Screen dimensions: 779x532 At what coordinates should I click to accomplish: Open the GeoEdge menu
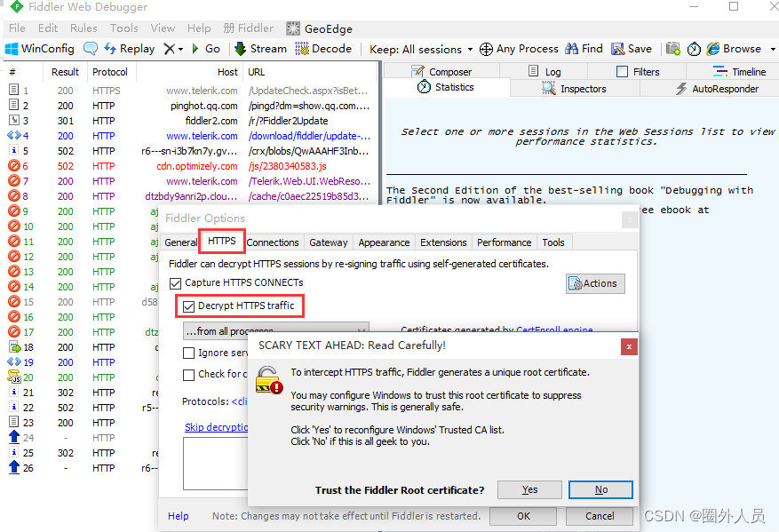coord(320,28)
